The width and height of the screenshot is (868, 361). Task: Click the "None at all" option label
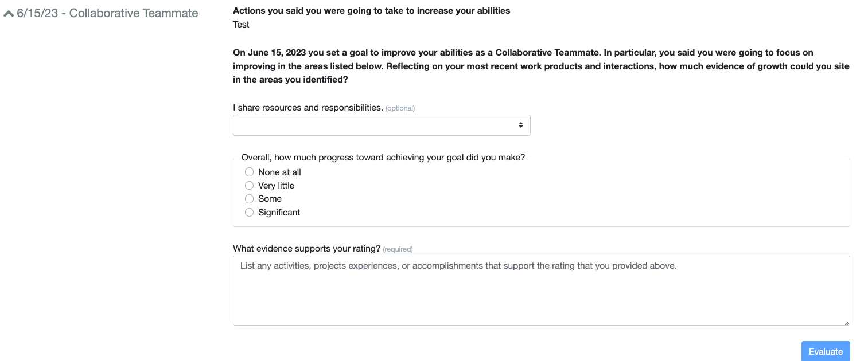279,172
